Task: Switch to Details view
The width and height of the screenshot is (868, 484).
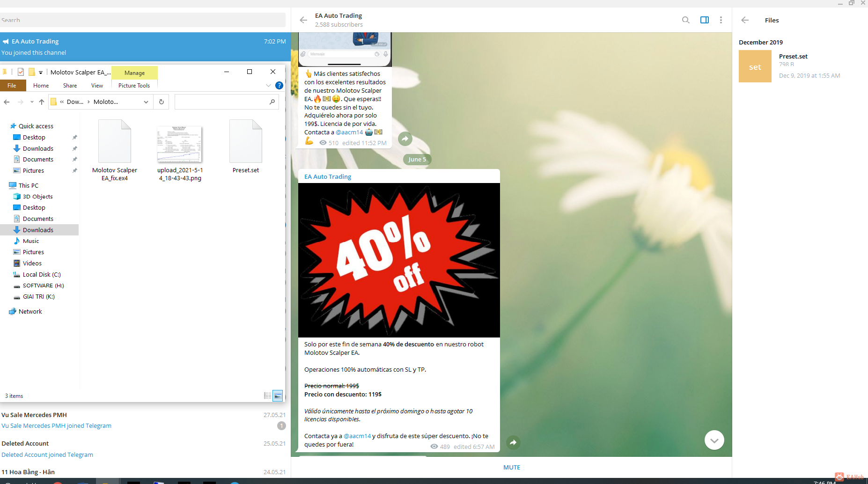Action: pos(268,396)
